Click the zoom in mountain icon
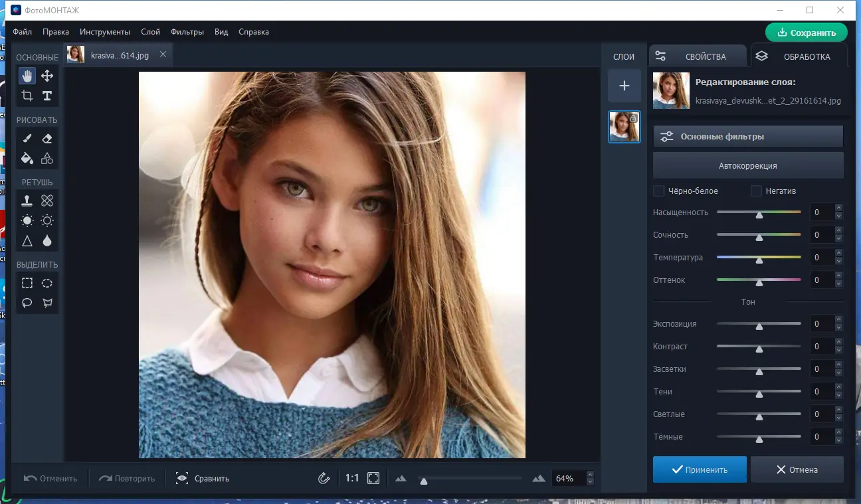Image resolution: width=861 pixels, height=504 pixels. pyautogui.click(x=539, y=478)
